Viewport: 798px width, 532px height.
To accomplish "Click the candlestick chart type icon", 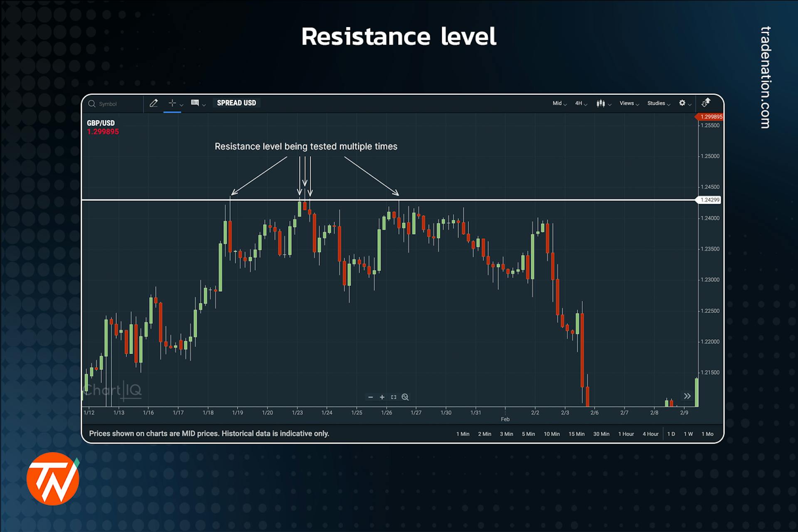I will (601, 103).
